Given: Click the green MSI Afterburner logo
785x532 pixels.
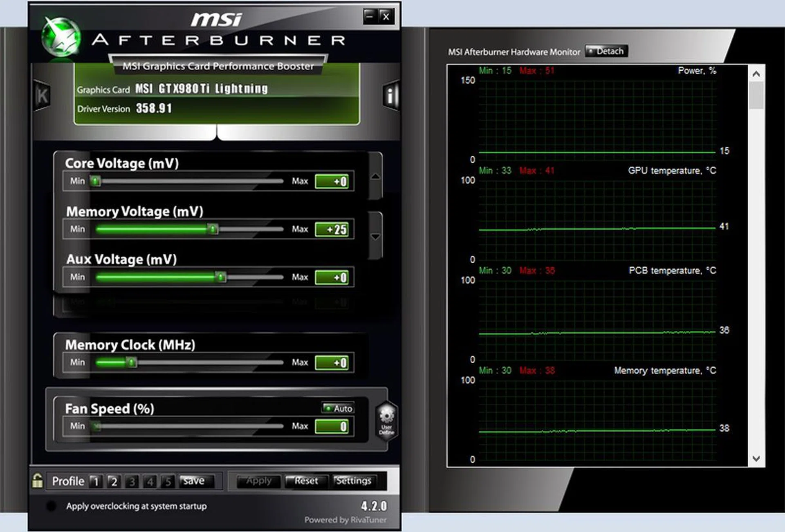Looking at the screenshot, I should pos(61,38).
